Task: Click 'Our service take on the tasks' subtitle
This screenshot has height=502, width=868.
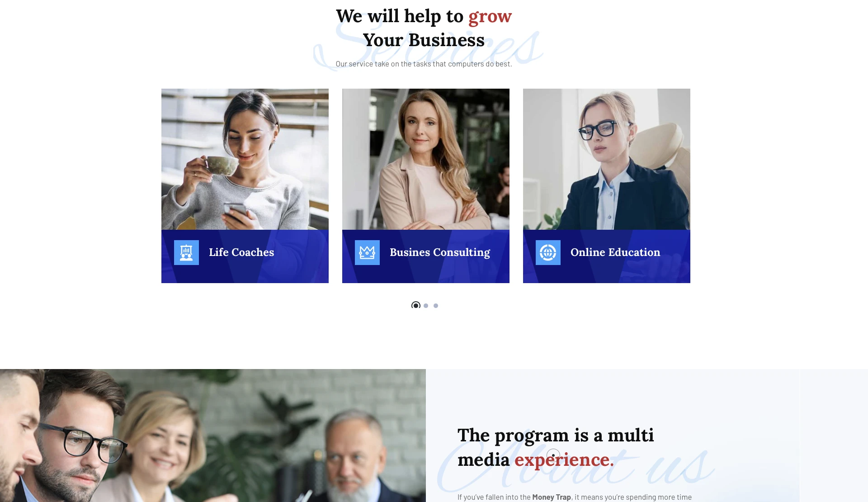Action: [x=424, y=64]
